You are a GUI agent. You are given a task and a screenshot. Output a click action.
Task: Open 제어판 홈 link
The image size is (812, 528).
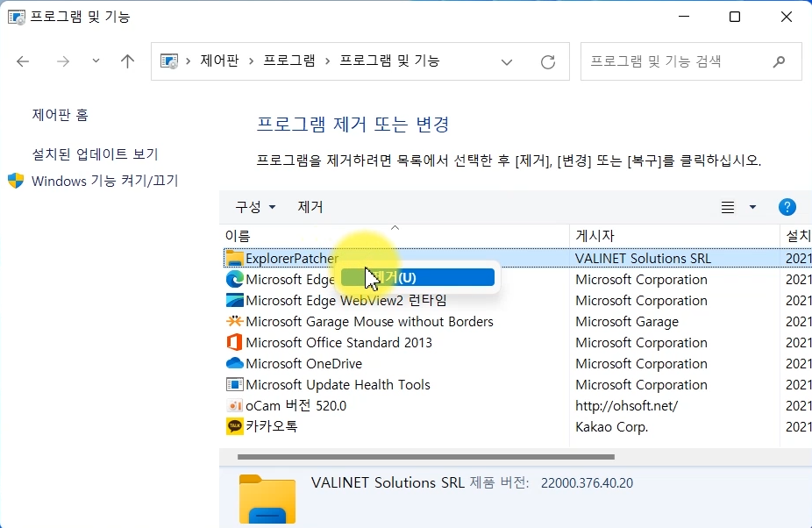click(x=61, y=115)
